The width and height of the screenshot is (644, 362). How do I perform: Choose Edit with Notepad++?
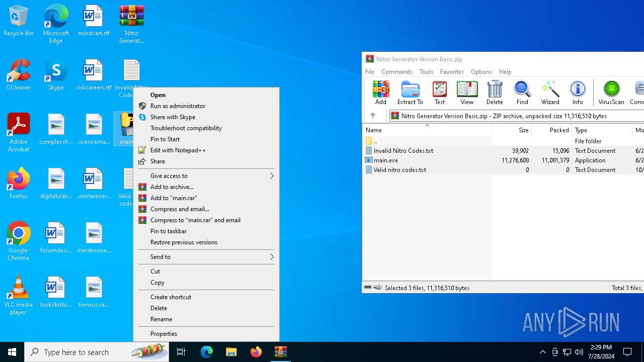pos(206,150)
